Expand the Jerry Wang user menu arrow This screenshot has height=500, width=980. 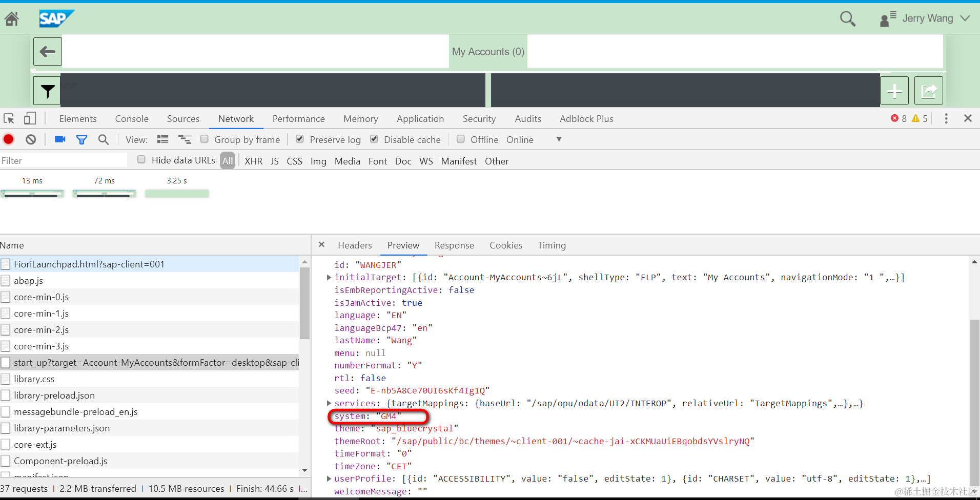click(x=965, y=18)
